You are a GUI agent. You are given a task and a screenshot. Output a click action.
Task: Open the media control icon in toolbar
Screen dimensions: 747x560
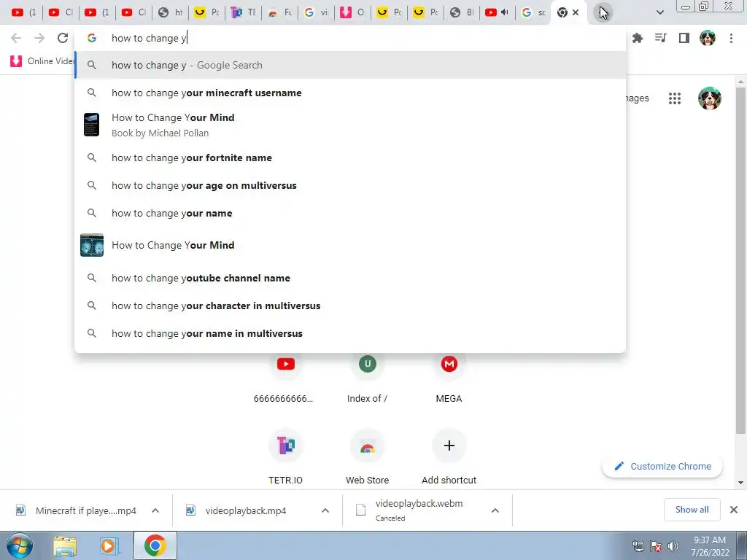pos(660,38)
